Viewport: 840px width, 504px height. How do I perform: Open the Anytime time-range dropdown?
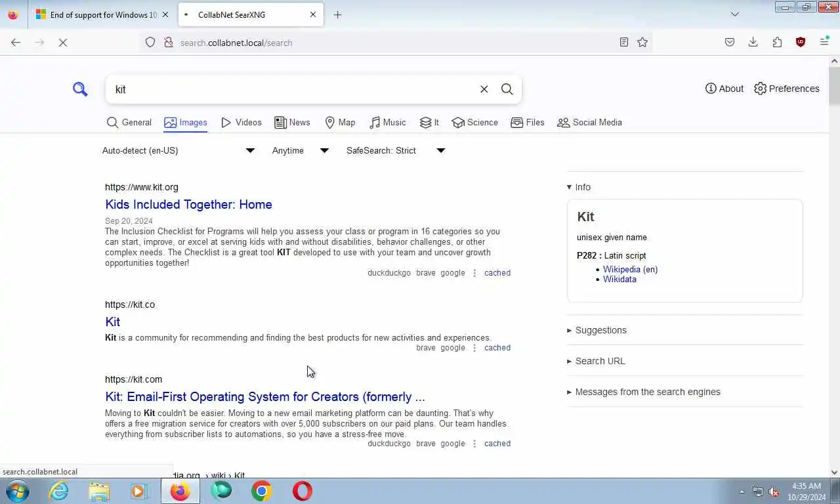[300, 151]
